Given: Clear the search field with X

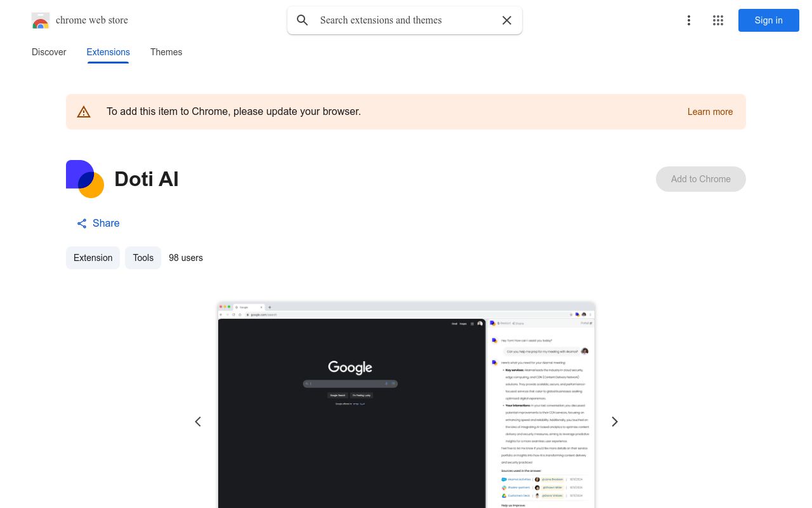Looking at the screenshot, I should [x=507, y=20].
